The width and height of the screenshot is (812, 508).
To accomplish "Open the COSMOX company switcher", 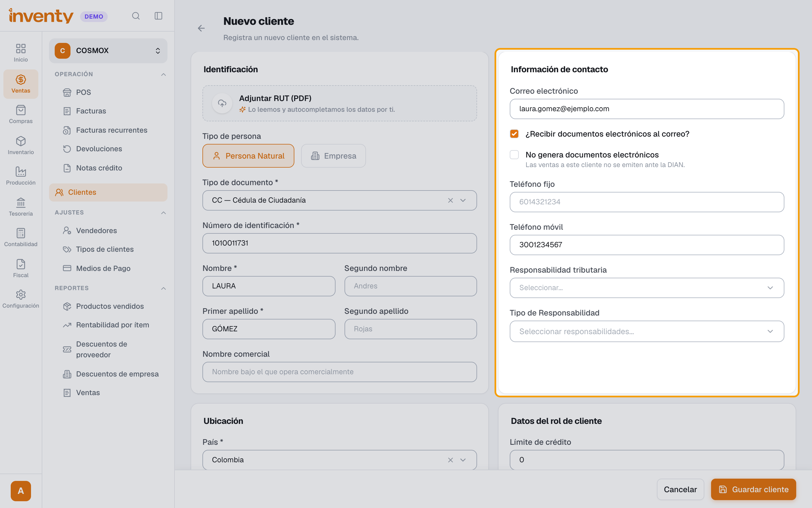I will point(108,51).
